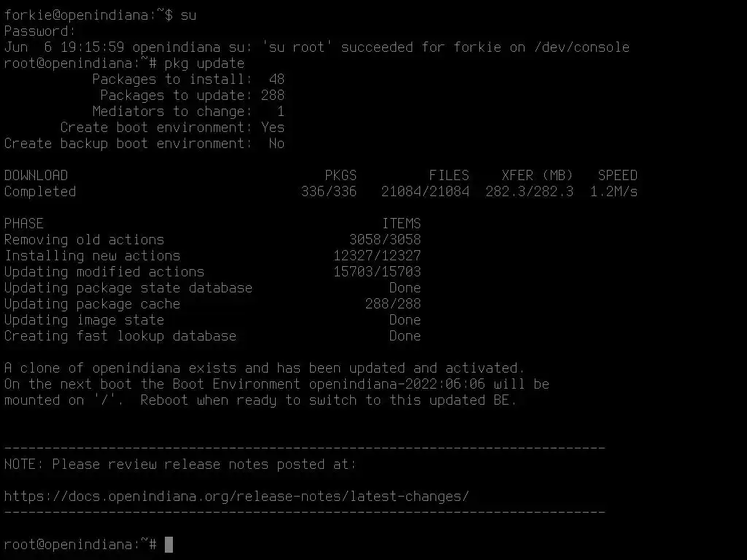
Task: Select the 'su root' succeeded log line
Action: (317, 47)
